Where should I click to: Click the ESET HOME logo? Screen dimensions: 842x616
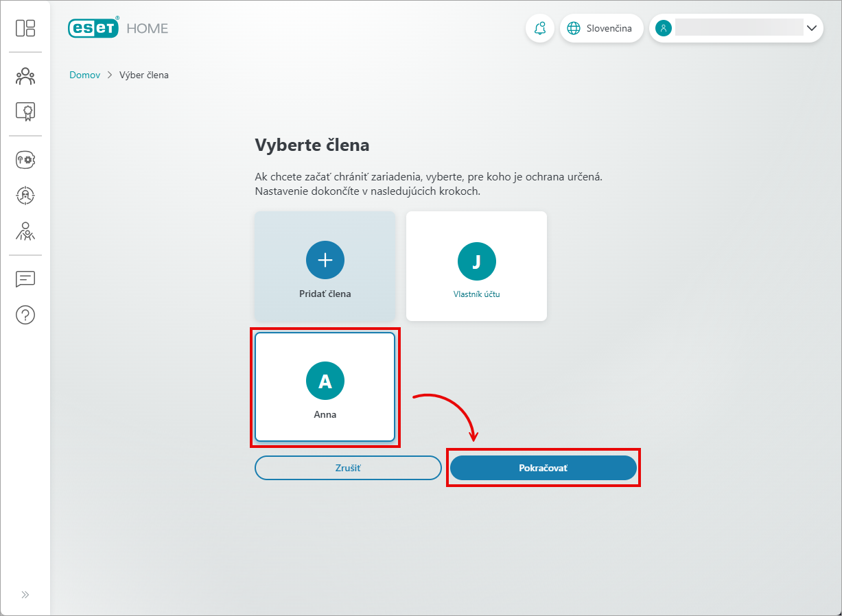click(x=118, y=28)
